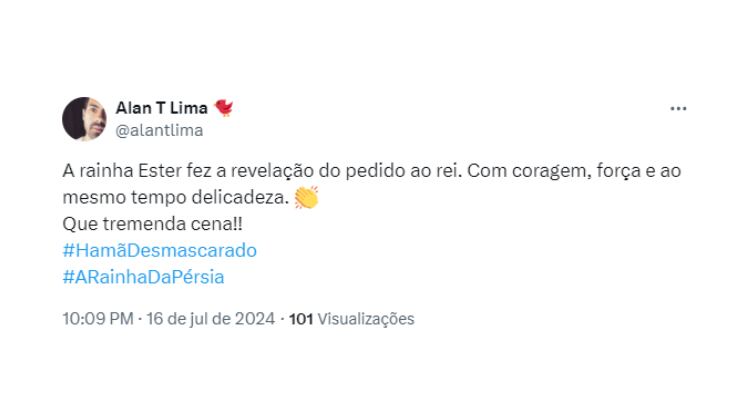
Task: Open the Alan T Lima display name
Action: coord(162,108)
